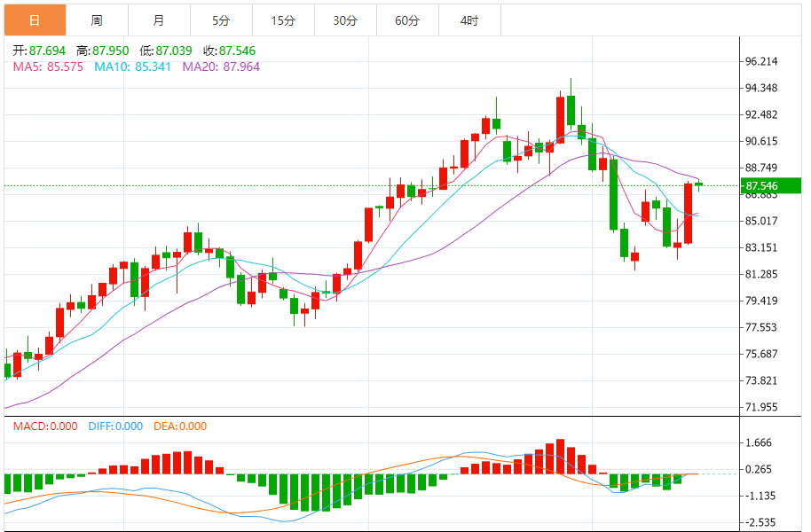Open the 60分 timeframe tab
This screenshot has height=532, width=811.
[x=407, y=20]
